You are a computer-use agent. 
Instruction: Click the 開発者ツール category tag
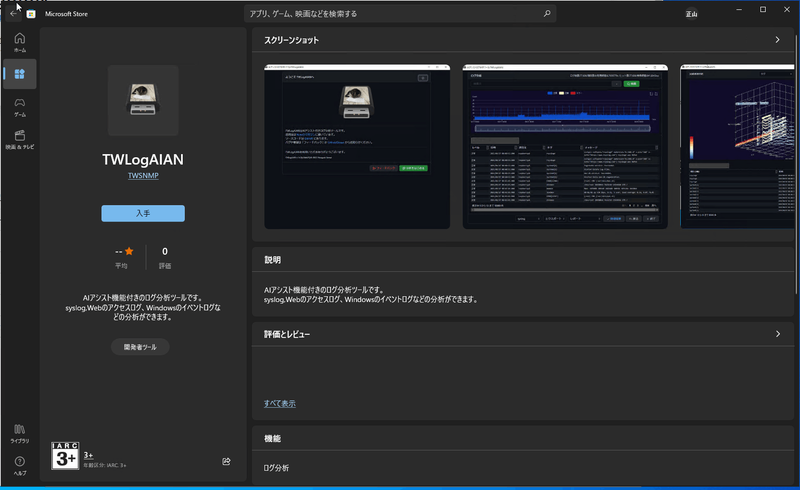click(140, 347)
